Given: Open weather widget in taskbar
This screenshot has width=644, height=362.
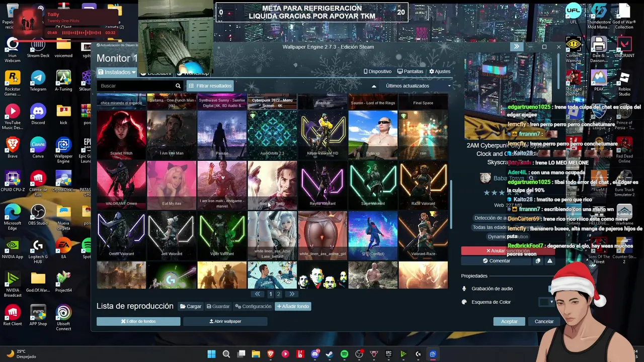Looking at the screenshot, I should click(20, 354).
